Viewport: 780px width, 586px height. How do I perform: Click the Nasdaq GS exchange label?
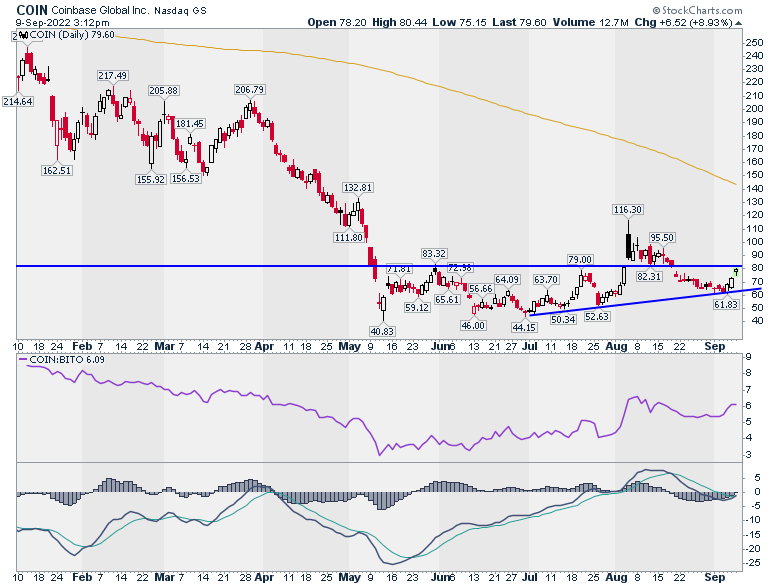point(180,10)
